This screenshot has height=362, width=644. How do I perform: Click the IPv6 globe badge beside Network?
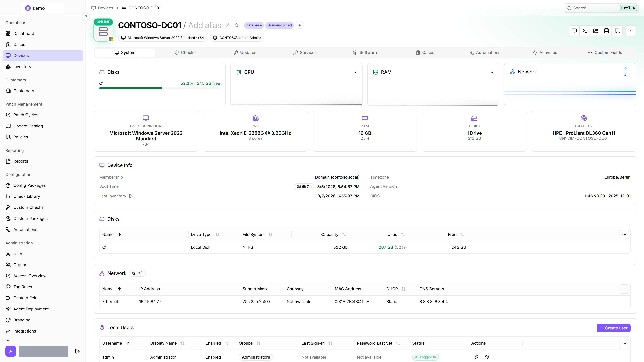click(x=138, y=273)
